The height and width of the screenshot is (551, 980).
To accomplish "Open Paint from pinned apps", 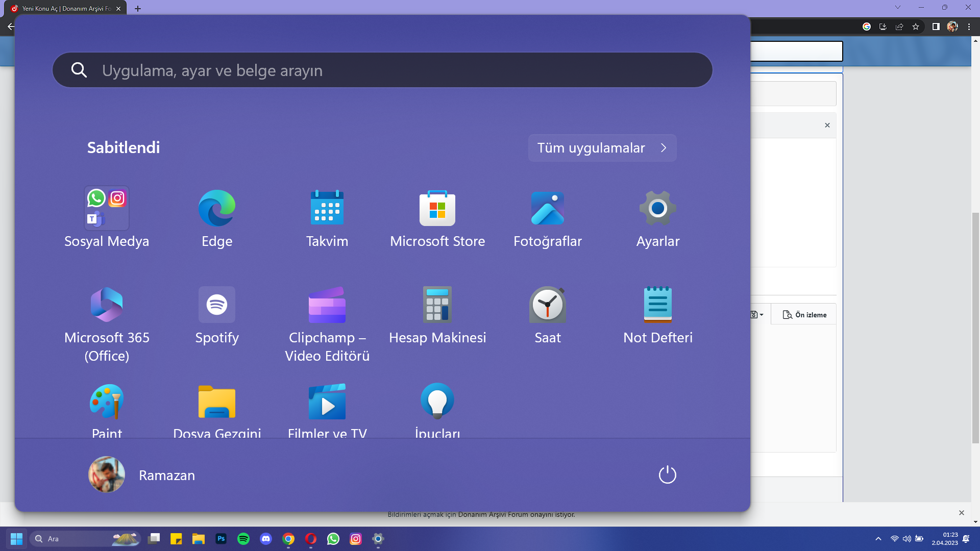I will (107, 410).
